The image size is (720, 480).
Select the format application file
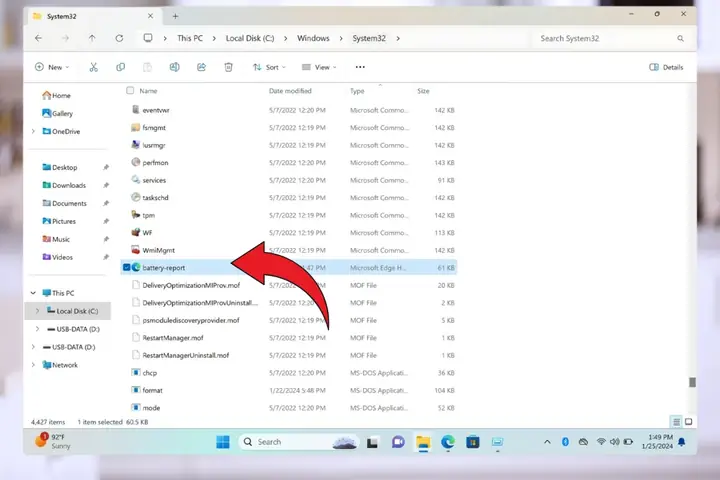click(x=152, y=390)
